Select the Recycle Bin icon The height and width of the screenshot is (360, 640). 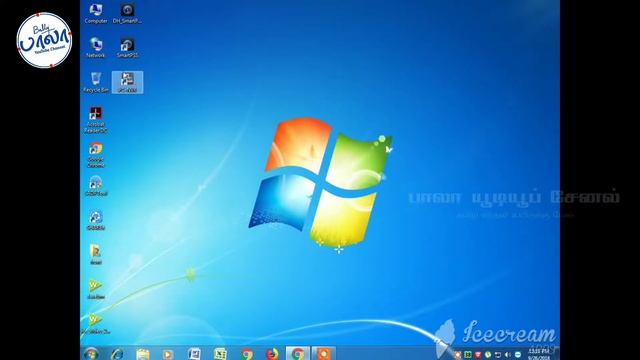pyautogui.click(x=96, y=82)
